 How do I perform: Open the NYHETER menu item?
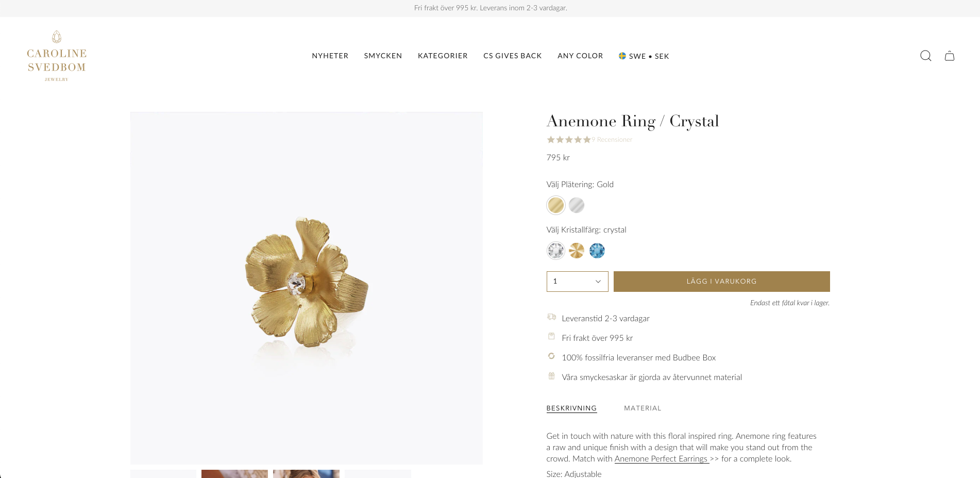click(330, 56)
